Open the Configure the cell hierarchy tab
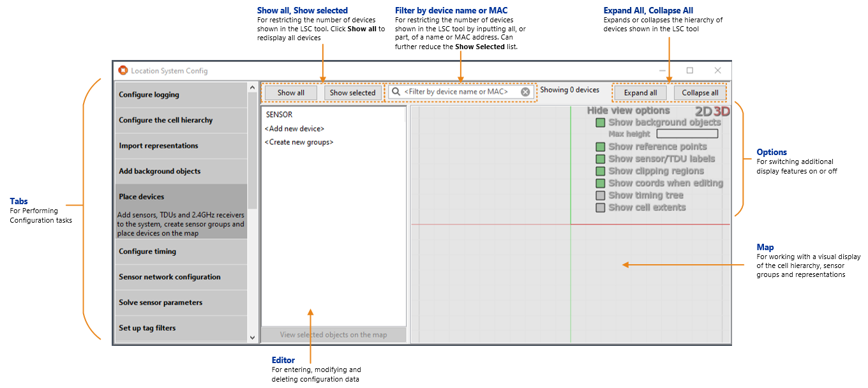 point(181,120)
